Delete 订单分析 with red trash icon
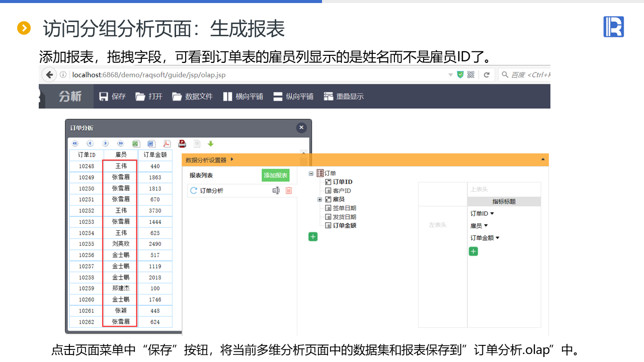 (289, 191)
